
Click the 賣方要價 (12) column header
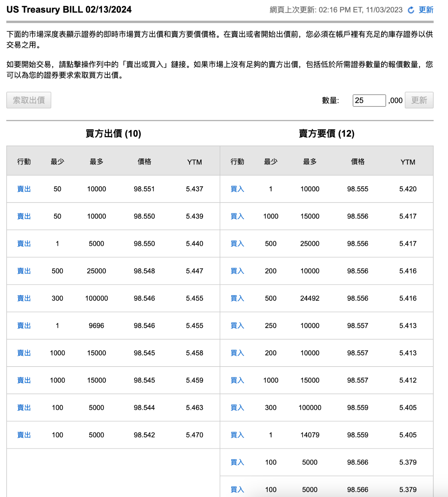pyautogui.click(x=327, y=134)
